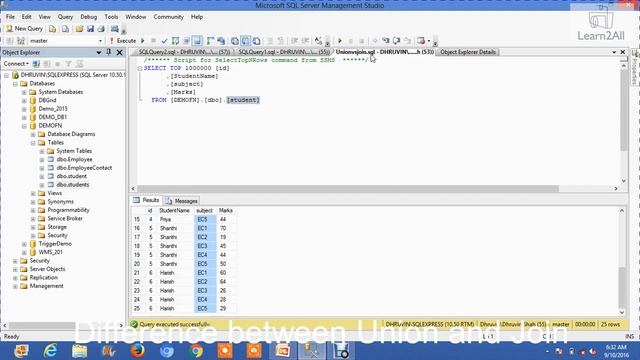
Task: Switch output to Results to Text
Action: (235, 41)
